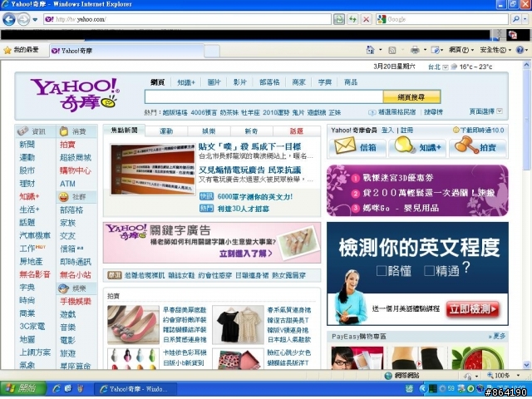Image resolution: width=532 pixels, height=399 pixels.
Task: Open a new blank tab
Action: (212, 52)
